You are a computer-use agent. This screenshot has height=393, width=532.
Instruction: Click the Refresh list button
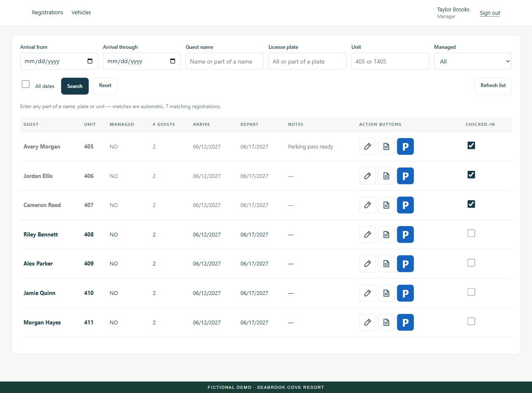click(x=493, y=86)
